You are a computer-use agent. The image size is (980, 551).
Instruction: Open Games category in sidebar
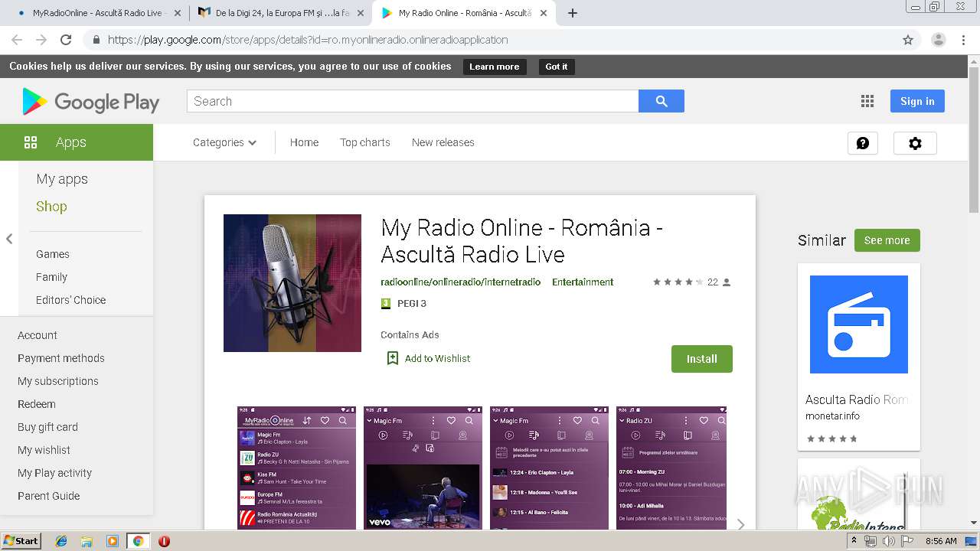pos(53,254)
